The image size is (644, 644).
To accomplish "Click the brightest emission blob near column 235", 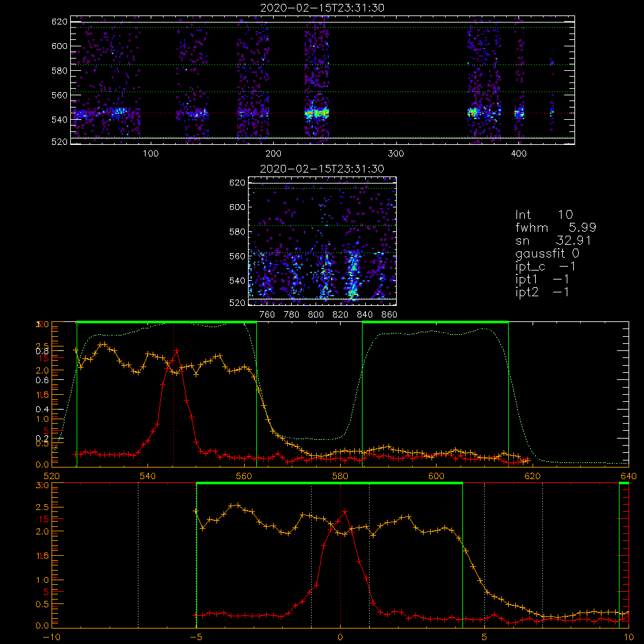I will click(317, 113).
